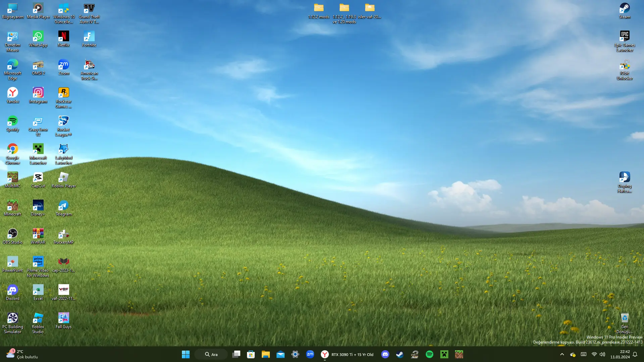Open Spotify from the taskbar
Image resolution: width=644 pixels, height=362 pixels.
430,354
